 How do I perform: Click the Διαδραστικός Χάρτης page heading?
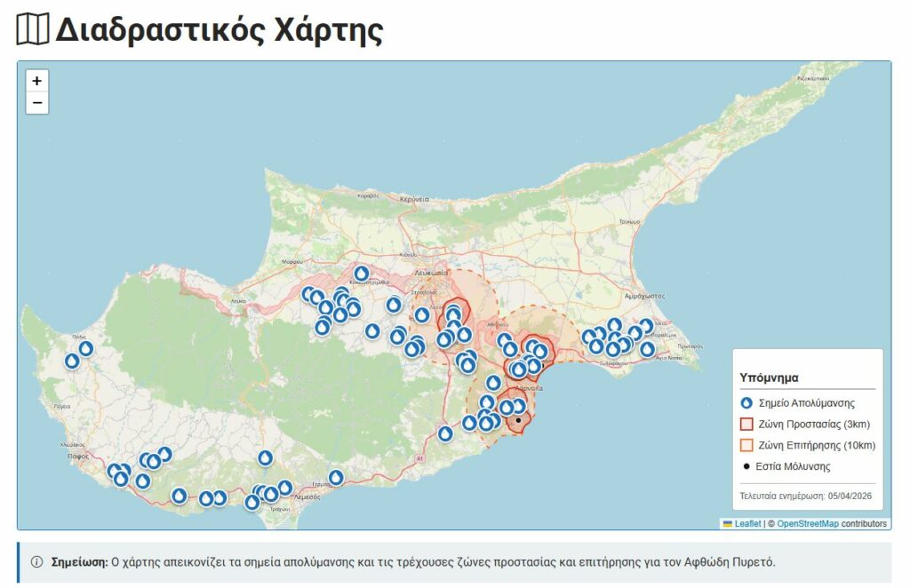click(x=219, y=30)
